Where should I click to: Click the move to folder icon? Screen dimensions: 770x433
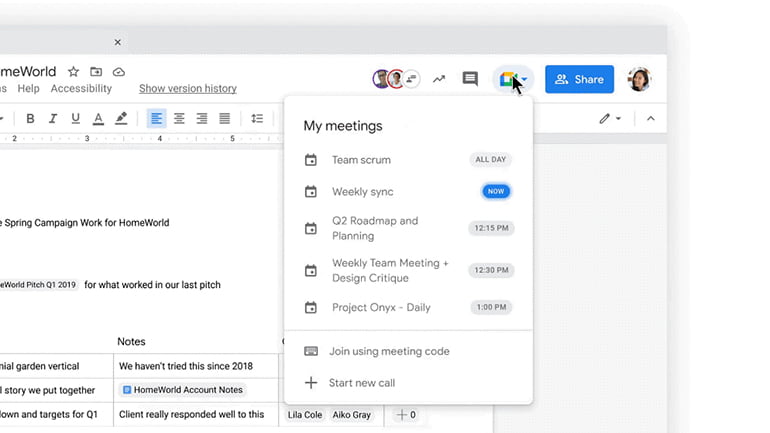click(96, 72)
